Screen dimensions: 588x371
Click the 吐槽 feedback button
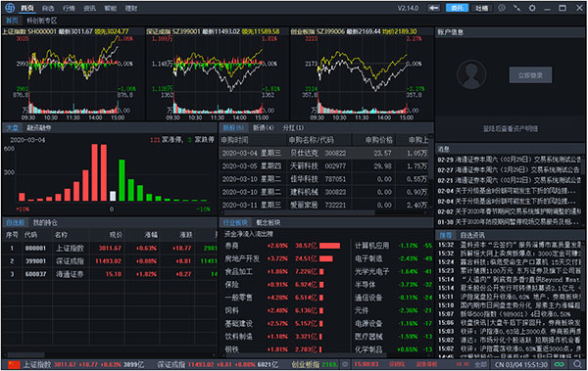click(481, 8)
